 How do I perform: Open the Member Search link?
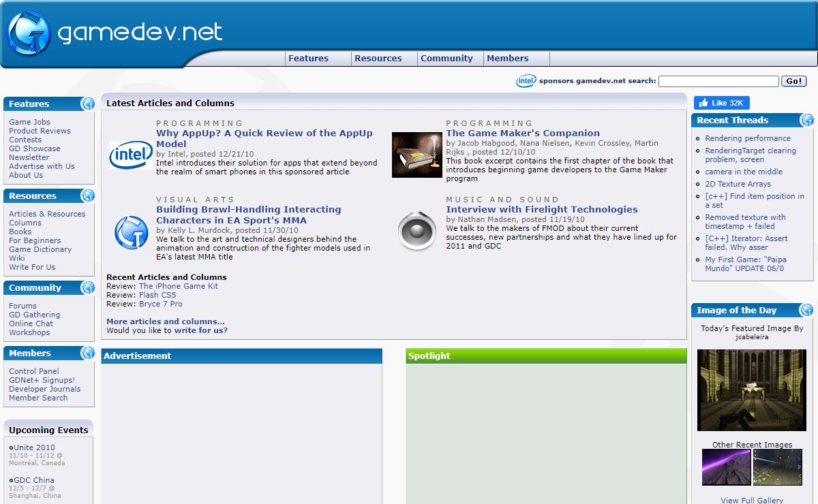click(38, 398)
